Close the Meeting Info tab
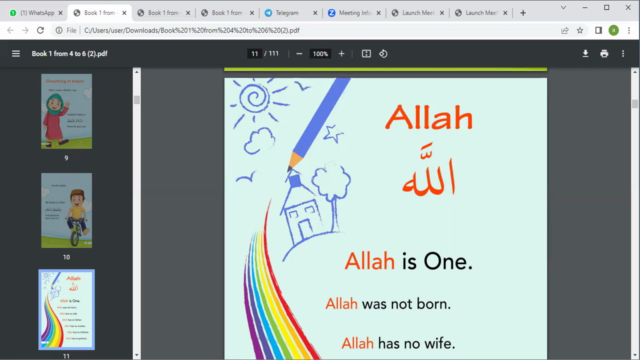The image size is (640, 360). (378, 13)
